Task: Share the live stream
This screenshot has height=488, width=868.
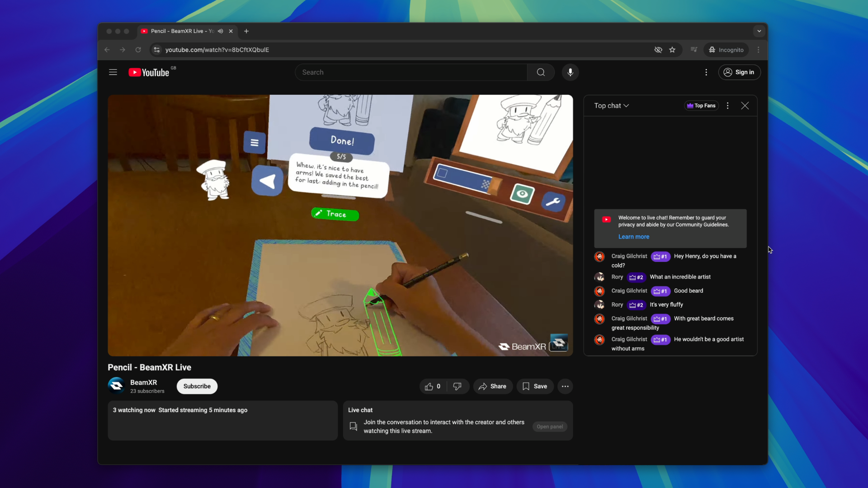Action: [492, 386]
